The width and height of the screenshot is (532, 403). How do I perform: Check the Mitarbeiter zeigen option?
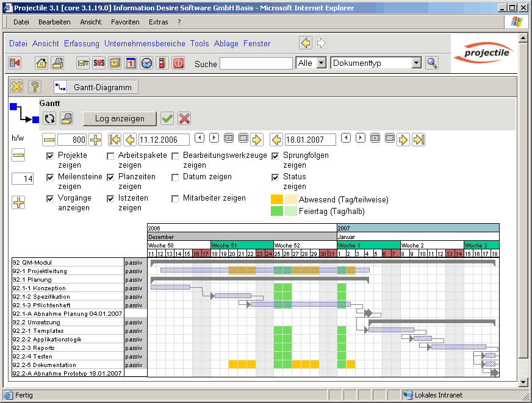pos(175,199)
